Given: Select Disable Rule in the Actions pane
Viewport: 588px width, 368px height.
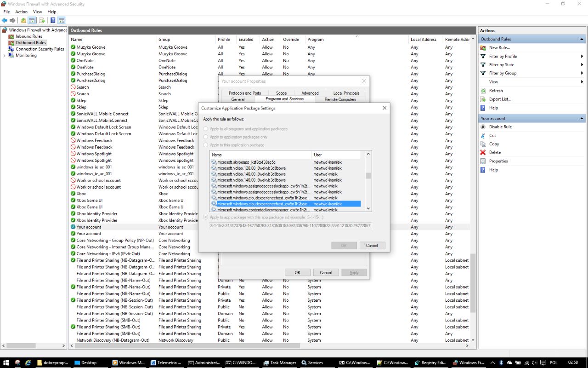Looking at the screenshot, I should point(501,126).
